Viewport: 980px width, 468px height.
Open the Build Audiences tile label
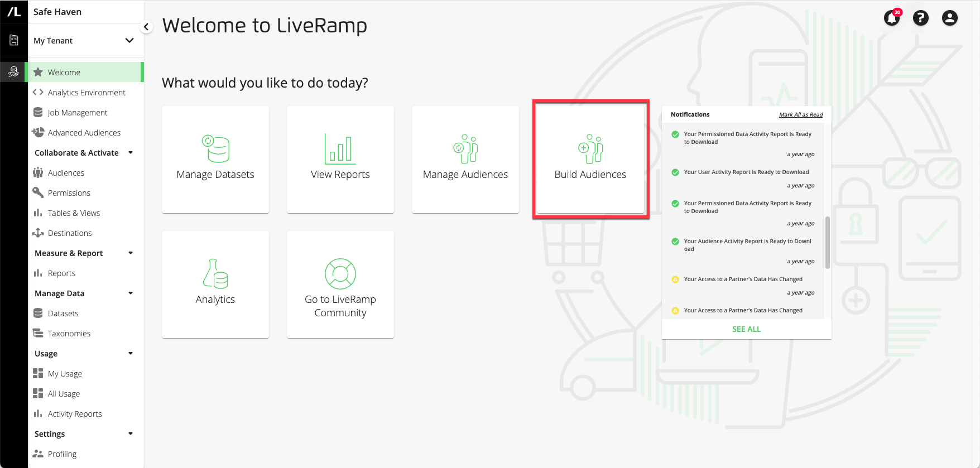pos(590,175)
